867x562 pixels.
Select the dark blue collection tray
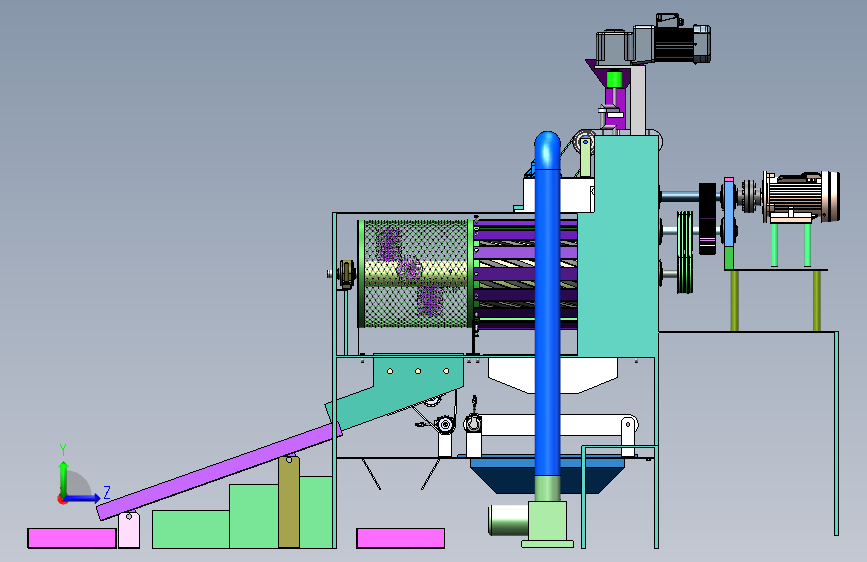547,475
